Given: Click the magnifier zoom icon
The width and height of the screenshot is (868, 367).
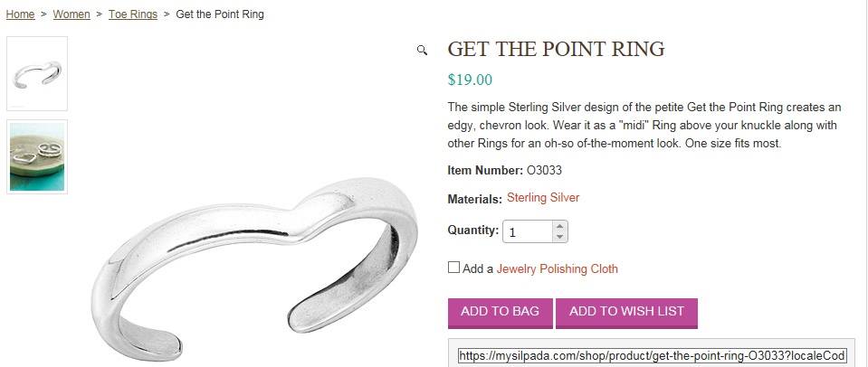Looking at the screenshot, I should pyautogui.click(x=422, y=51).
